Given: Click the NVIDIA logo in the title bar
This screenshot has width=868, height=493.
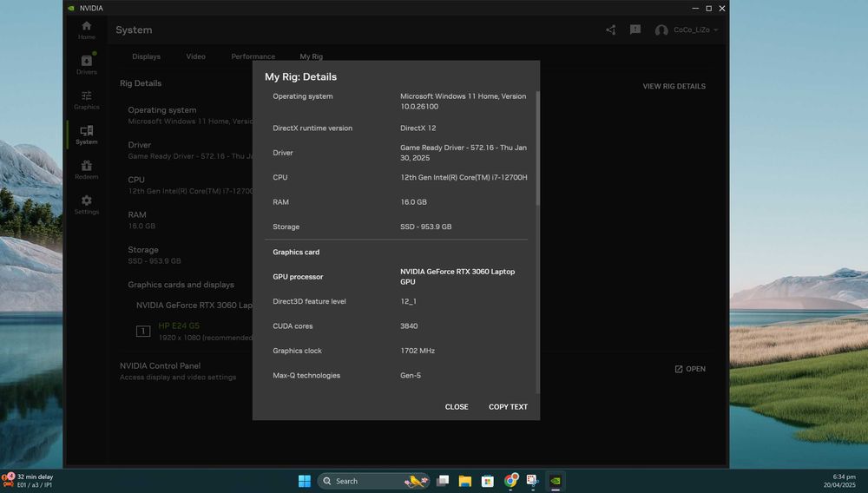Looking at the screenshot, I should tap(71, 9).
